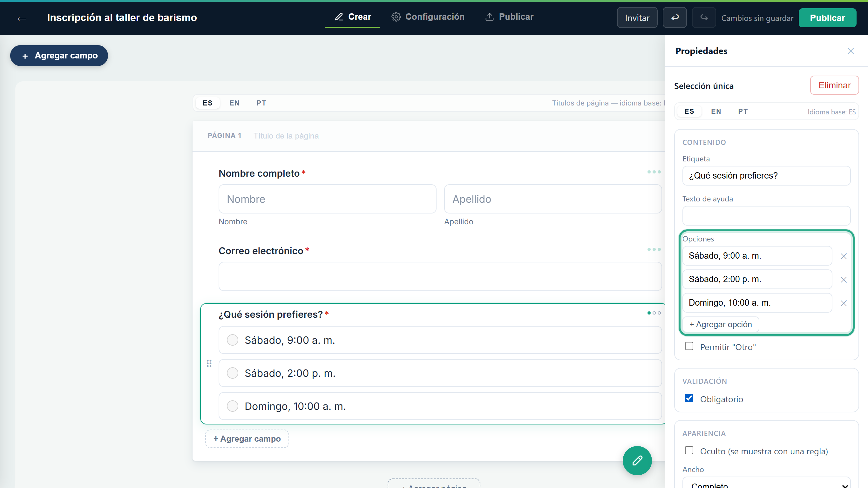868x488 pixels.
Task: Remove the 'Domingo, 10:00 a. m.' option
Action: pyautogui.click(x=844, y=303)
